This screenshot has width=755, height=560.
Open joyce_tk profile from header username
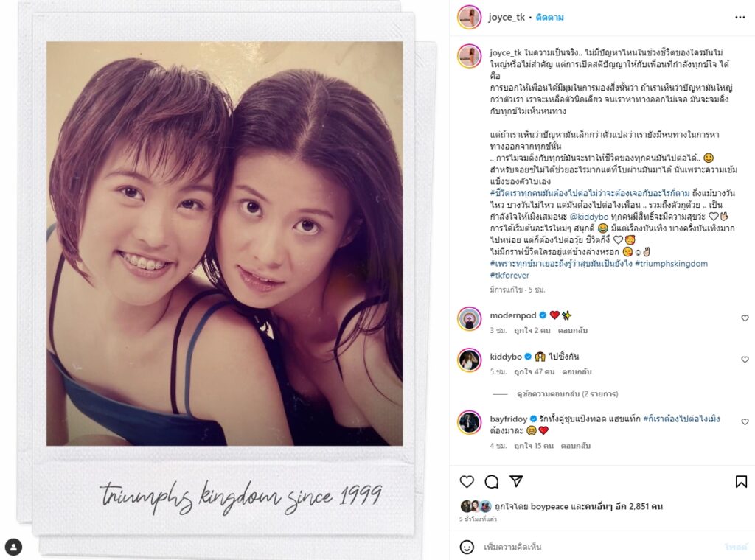coord(506,18)
